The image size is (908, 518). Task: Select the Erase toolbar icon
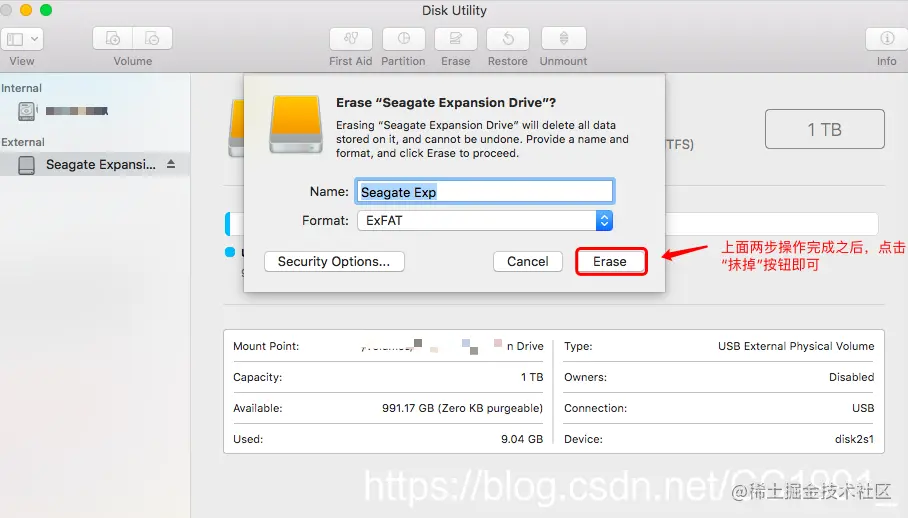456,39
